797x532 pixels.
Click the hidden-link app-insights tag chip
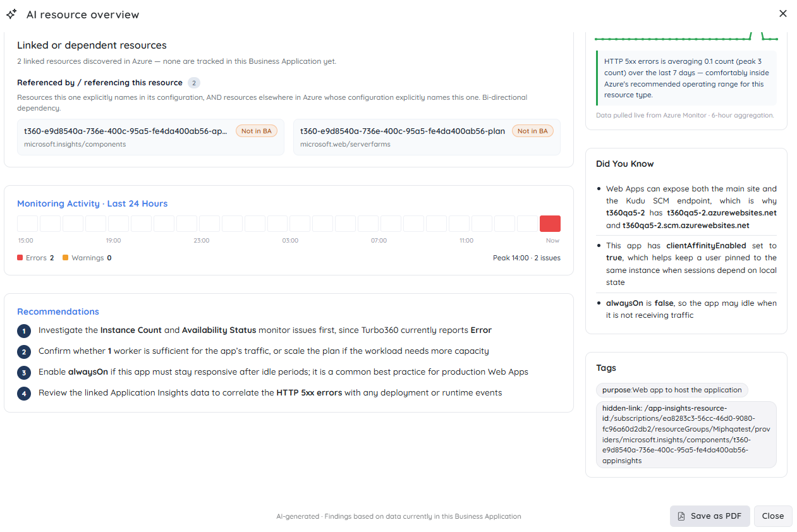(x=686, y=435)
